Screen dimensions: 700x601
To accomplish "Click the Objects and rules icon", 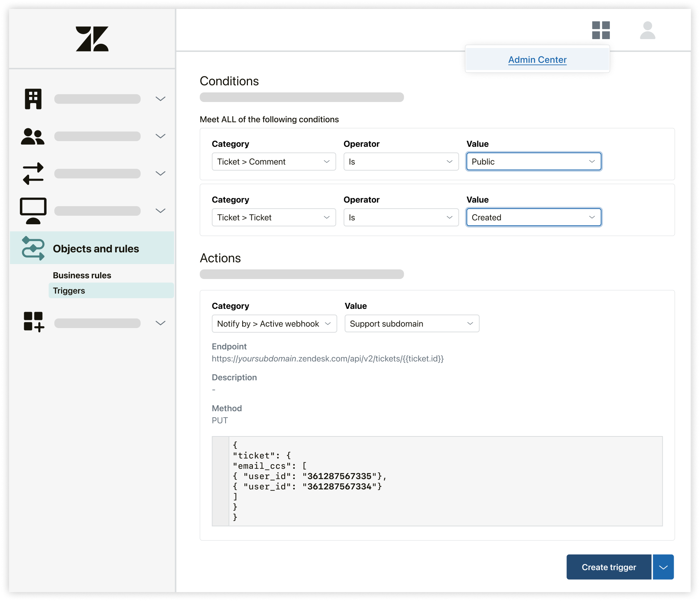I will point(33,248).
